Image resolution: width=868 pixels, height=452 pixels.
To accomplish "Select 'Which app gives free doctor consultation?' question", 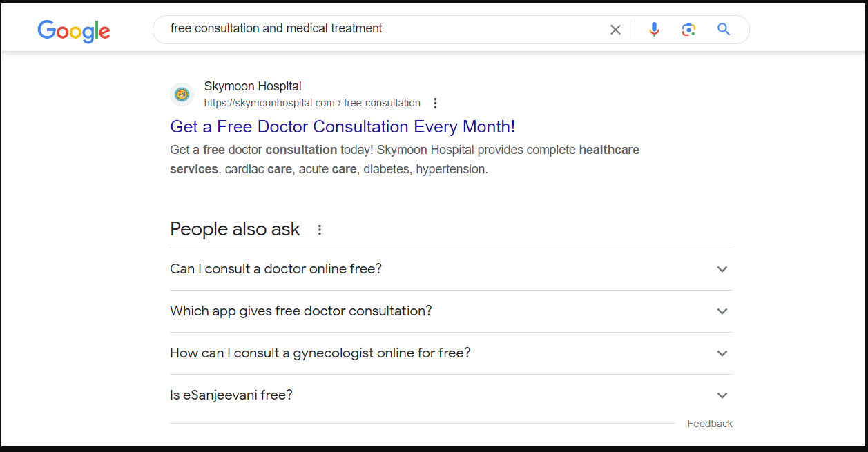I will [300, 311].
